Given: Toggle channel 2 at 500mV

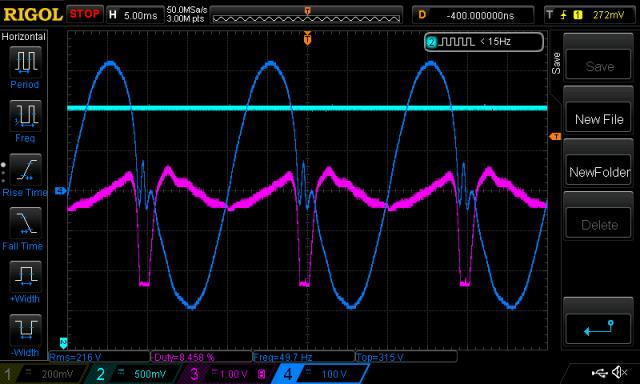Looking at the screenshot, I should click(x=134, y=374).
